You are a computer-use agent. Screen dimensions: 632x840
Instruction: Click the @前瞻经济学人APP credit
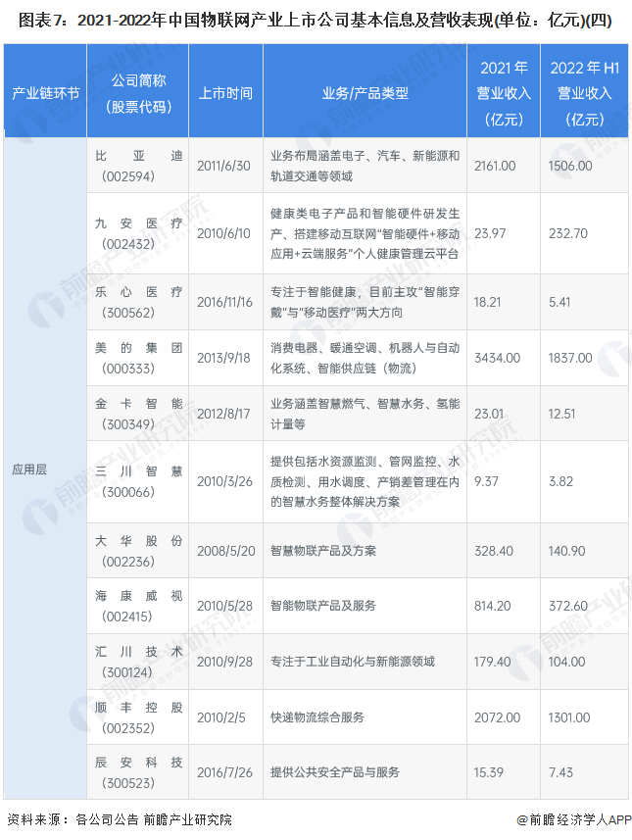click(x=573, y=819)
